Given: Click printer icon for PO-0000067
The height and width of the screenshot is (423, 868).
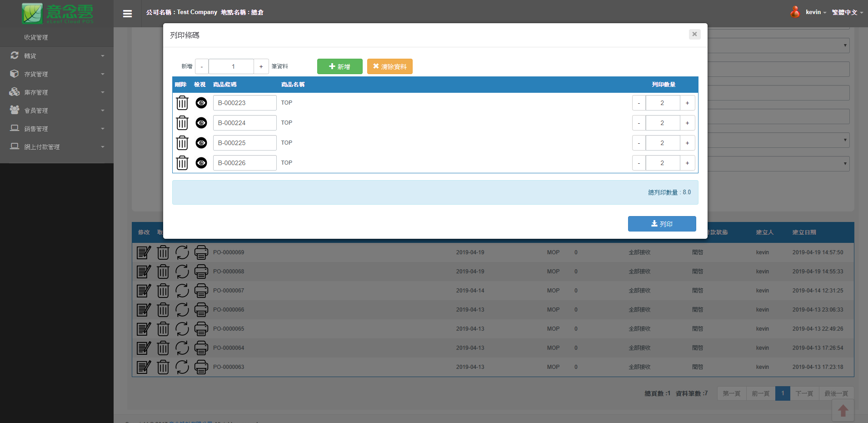Looking at the screenshot, I should coord(201,291).
